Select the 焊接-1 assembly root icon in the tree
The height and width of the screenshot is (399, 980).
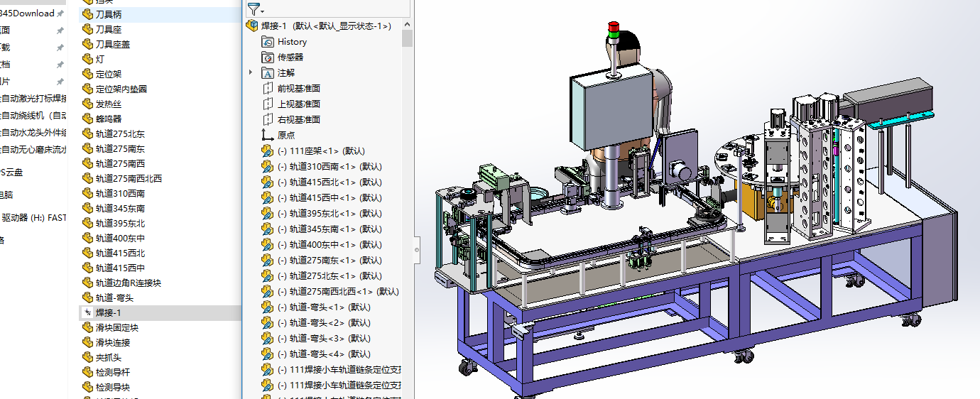(251, 26)
